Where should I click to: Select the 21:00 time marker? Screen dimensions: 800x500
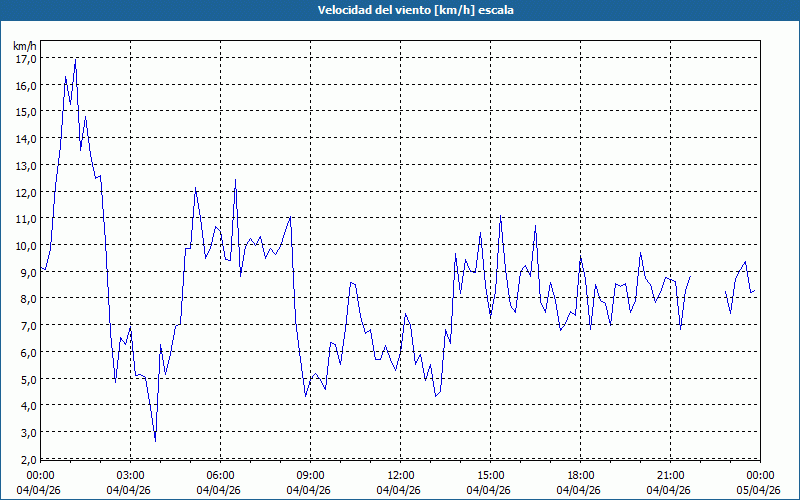click(670, 475)
